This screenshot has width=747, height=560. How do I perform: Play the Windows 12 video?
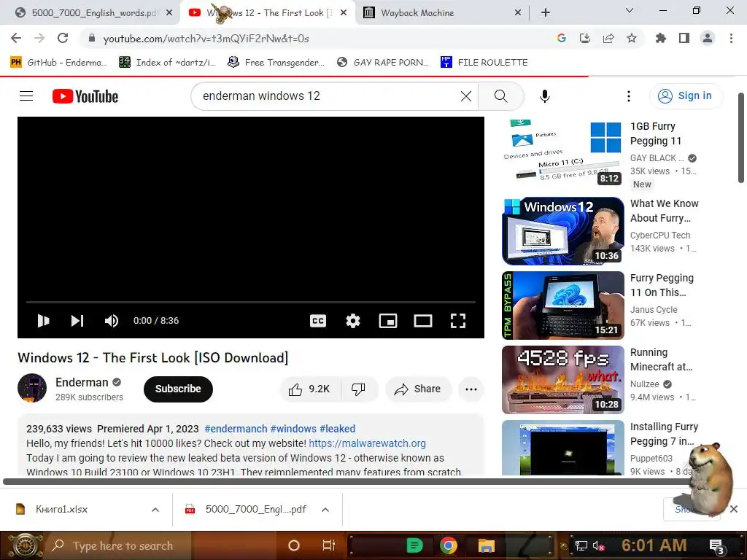click(x=43, y=321)
